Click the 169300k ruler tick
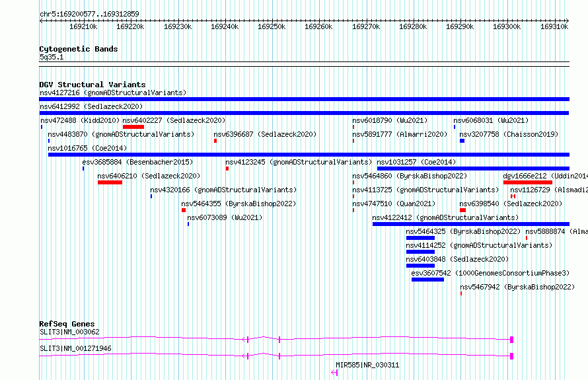 [x=507, y=26]
